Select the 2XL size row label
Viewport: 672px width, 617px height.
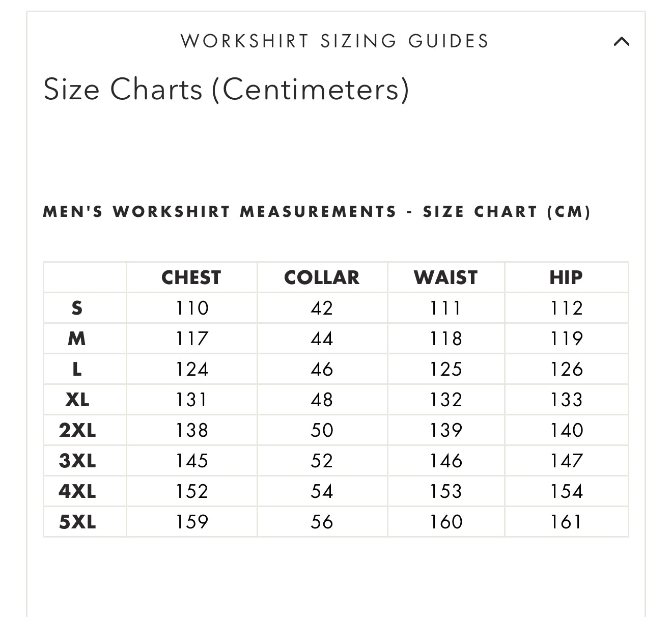77,430
